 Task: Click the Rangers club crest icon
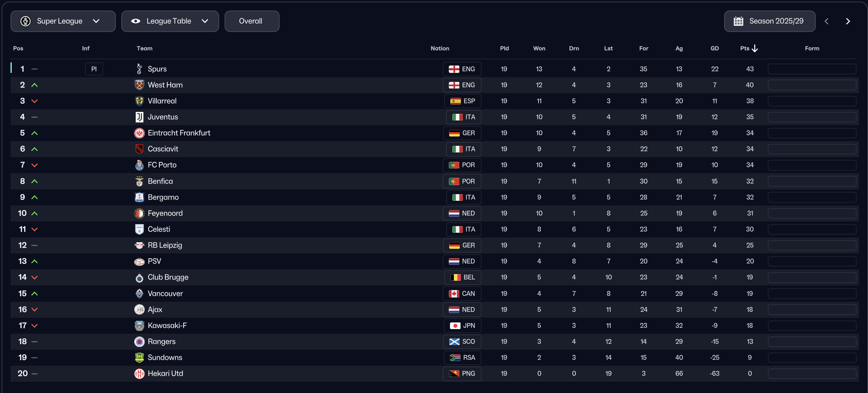pos(139,342)
